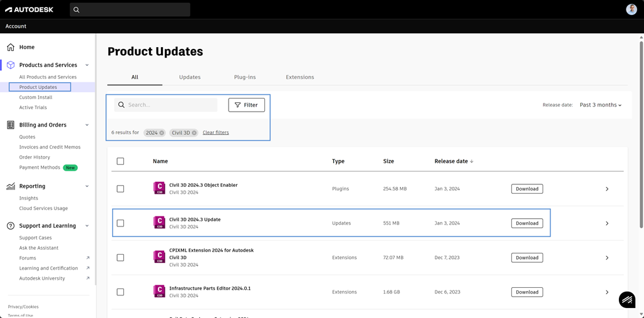The width and height of the screenshot is (644, 318).
Task: Click the Clear filters link
Action: 216,132
